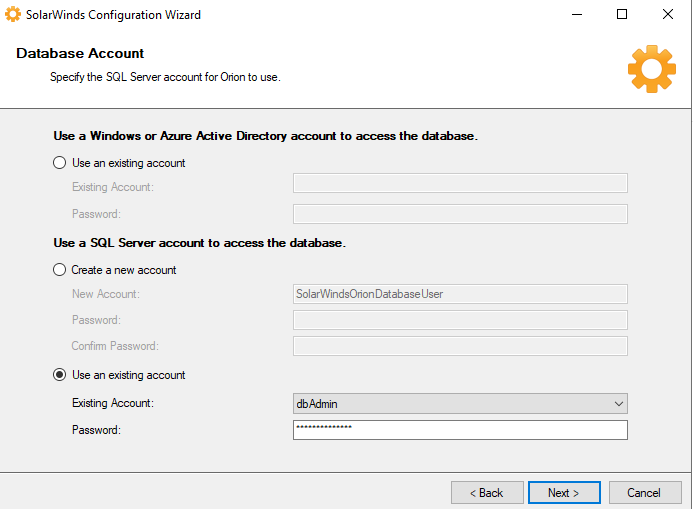Screen dimensions: 693x509
Task: Close the Configuration Wizard window
Action: 668,15
